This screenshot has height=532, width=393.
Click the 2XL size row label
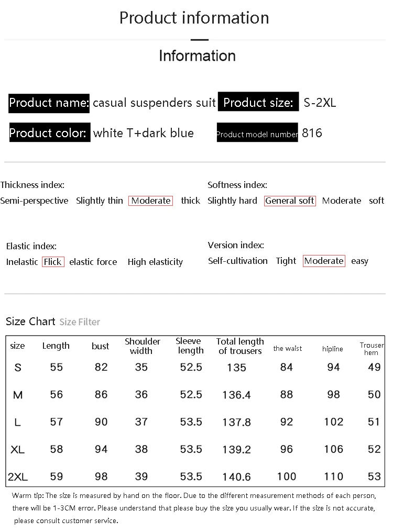point(18,477)
